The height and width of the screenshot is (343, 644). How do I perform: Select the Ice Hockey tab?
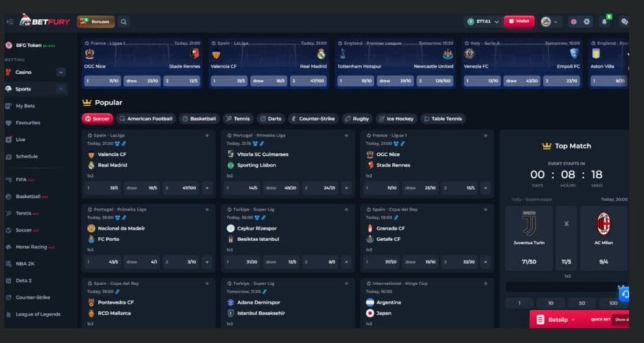[x=396, y=119]
